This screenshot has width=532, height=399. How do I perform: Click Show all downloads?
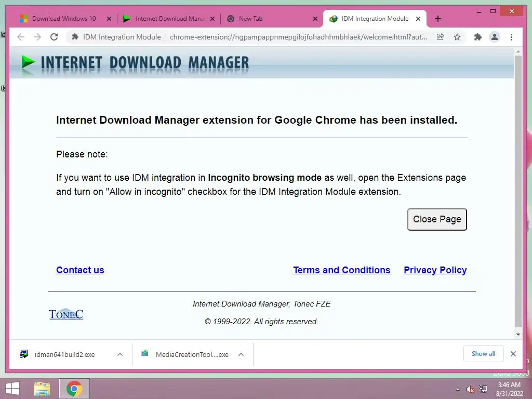(x=484, y=354)
